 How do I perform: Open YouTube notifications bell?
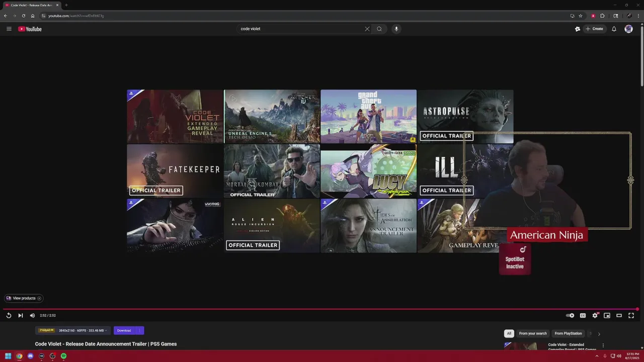[x=614, y=29]
